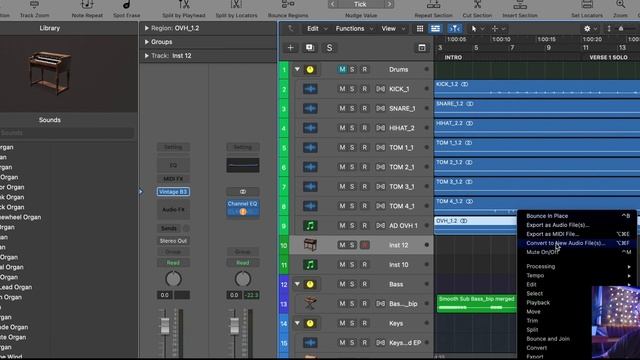Click the organ thumbnail in Library
The height and width of the screenshot is (360, 640).
pyautogui.click(x=50, y=73)
